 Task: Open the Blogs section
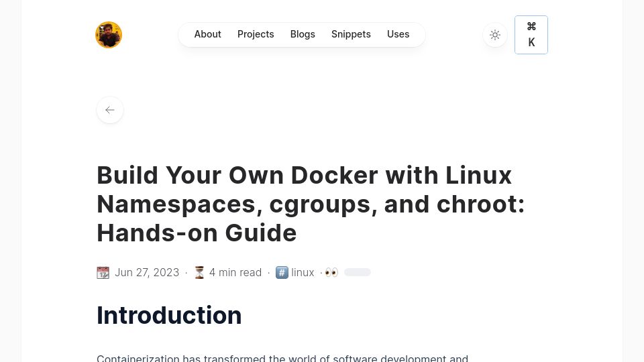pyautogui.click(x=303, y=34)
